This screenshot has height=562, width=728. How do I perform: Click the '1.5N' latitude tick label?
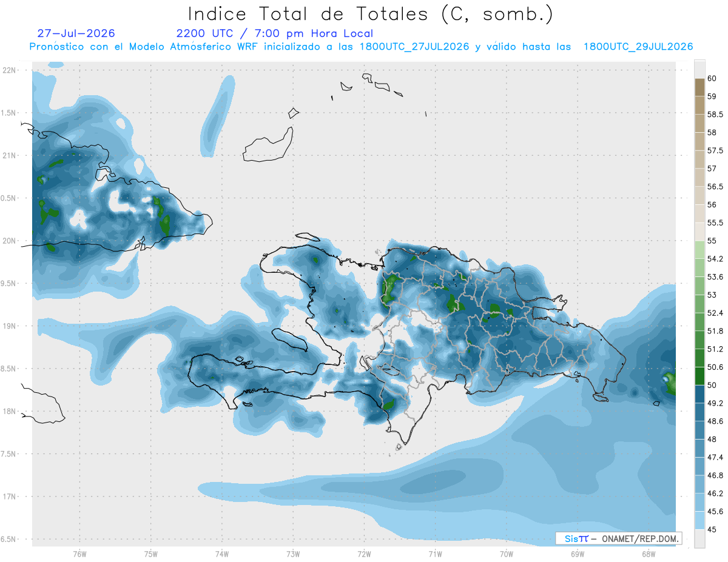(9, 113)
